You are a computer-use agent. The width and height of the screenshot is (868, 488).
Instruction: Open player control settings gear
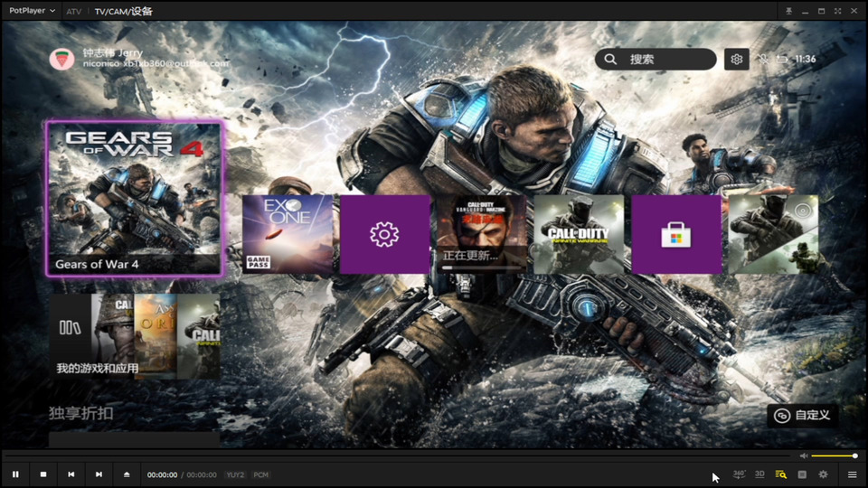coord(823,474)
